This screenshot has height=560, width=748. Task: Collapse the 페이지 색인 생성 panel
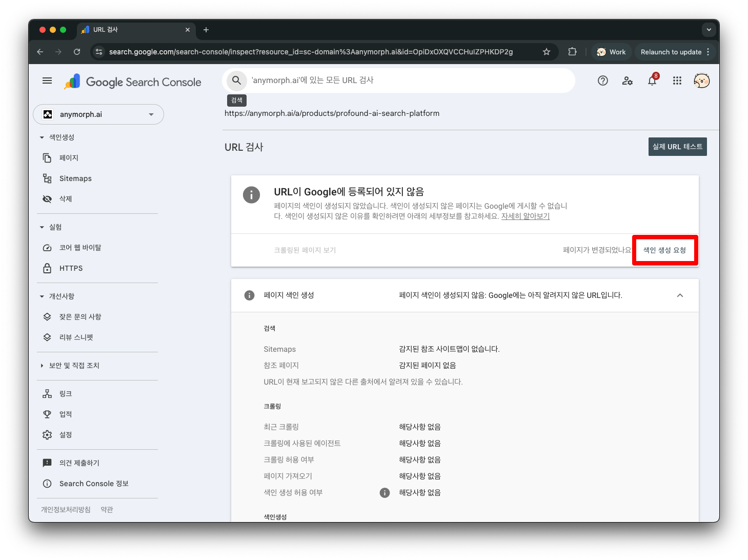click(x=680, y=295)
